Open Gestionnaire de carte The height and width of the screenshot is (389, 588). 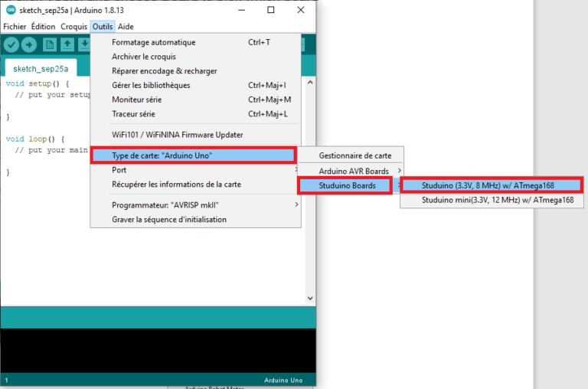354,155
